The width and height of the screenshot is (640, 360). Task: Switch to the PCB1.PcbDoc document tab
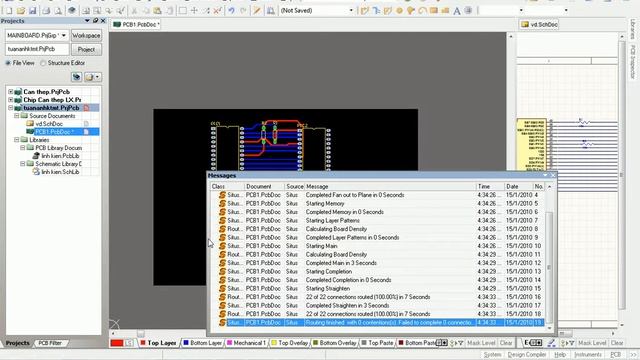click(136, 24)
